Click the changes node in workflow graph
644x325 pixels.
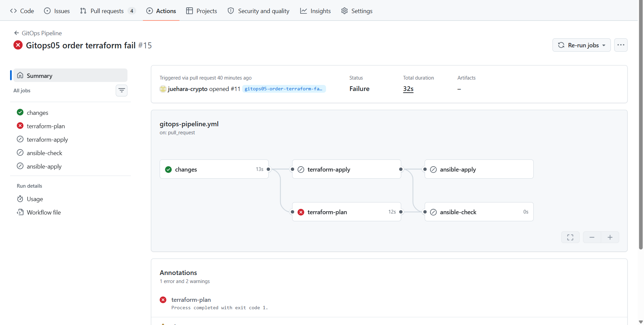coord(214,169)
